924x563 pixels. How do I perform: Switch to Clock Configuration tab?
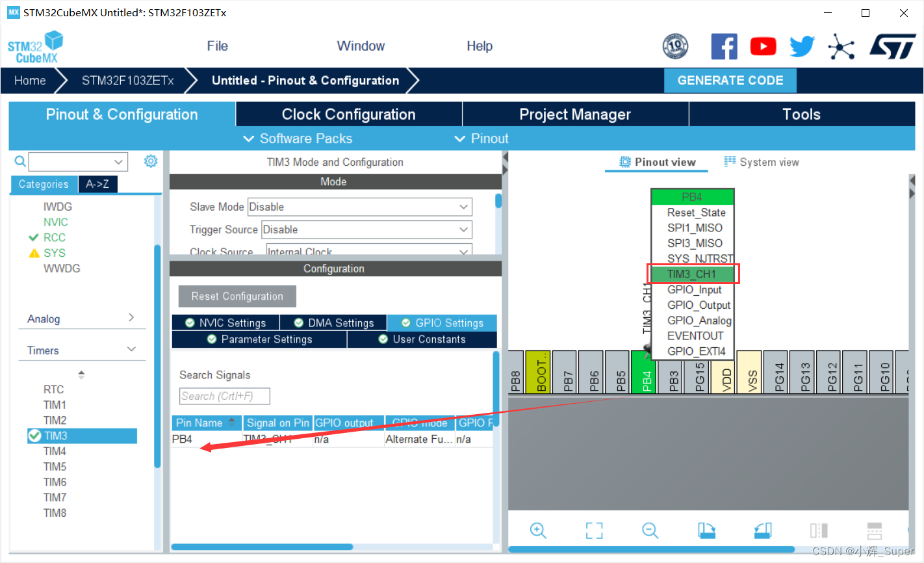[348, 114]
